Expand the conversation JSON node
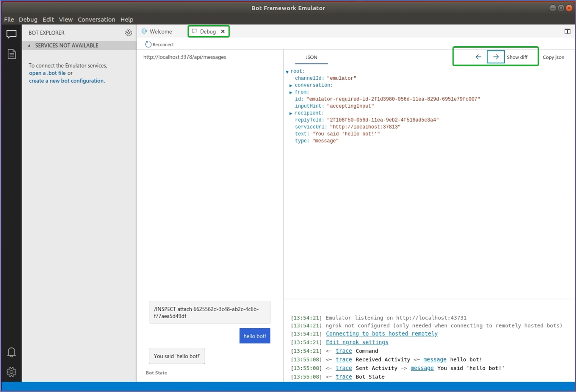Screen dimensions: 576x392 (291, 85)
